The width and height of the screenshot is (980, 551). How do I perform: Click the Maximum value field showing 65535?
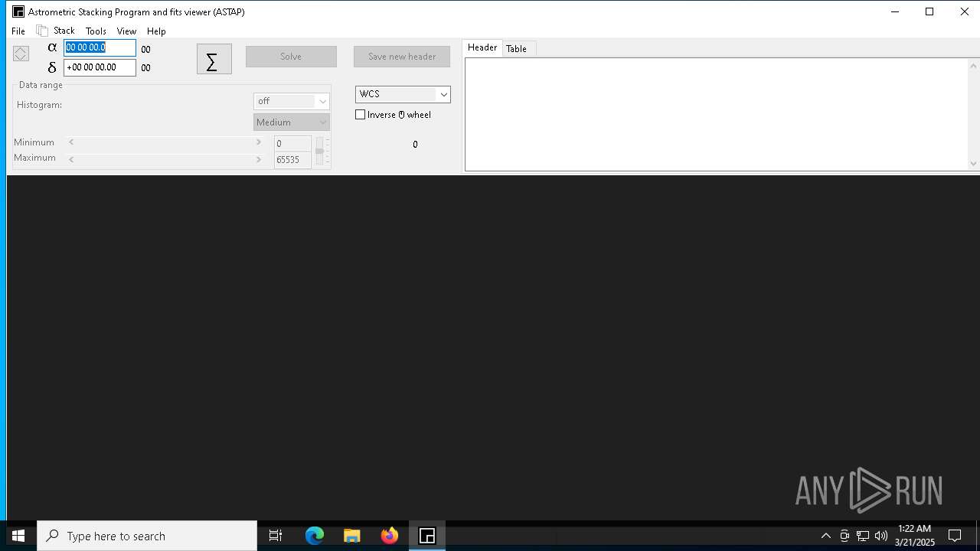292,160
